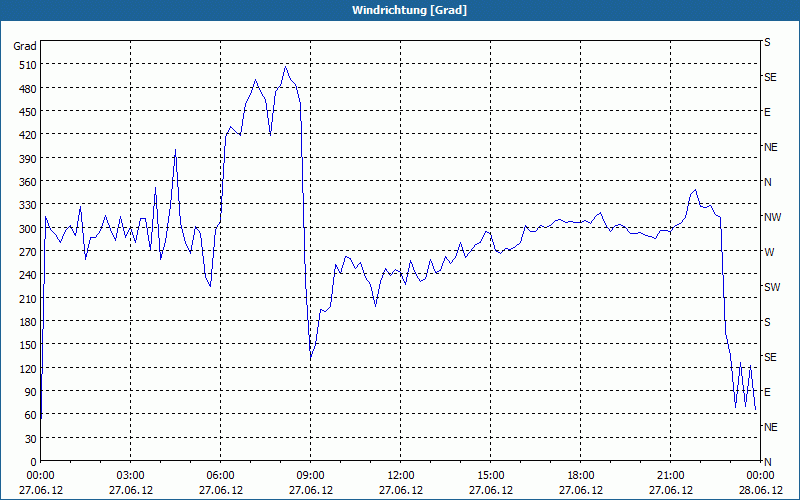
Task: Select the y-axis value 360
Action: pyautogui.click(x=28, y=182)
